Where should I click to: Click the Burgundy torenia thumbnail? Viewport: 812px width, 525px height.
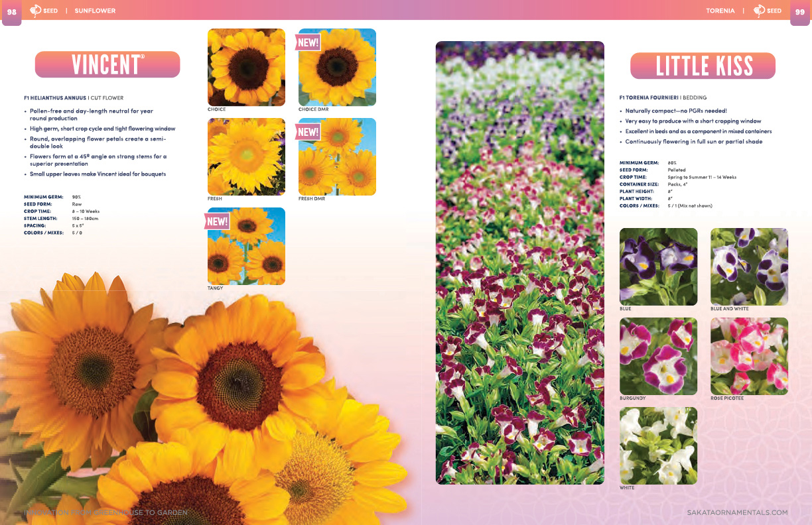coord(658,356)
